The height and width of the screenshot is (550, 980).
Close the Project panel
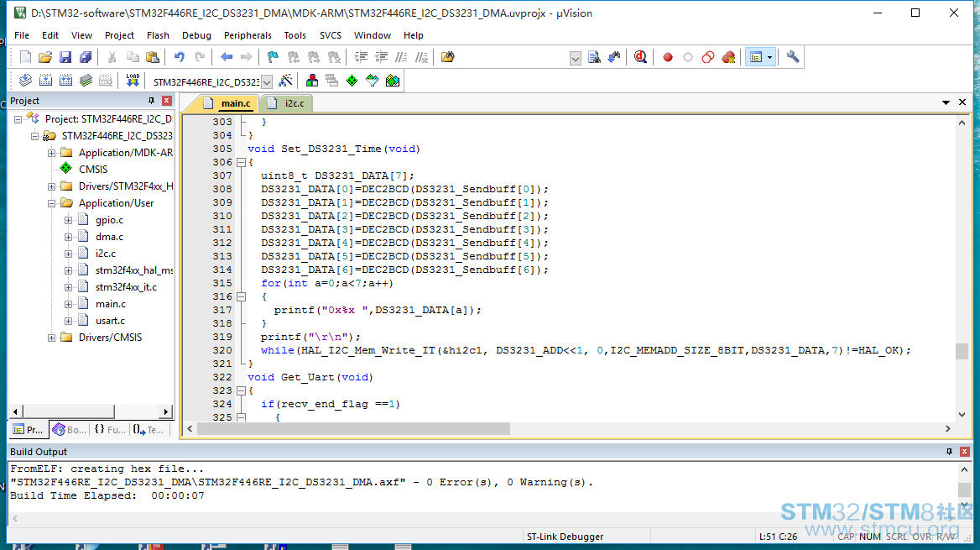point(167,101)
